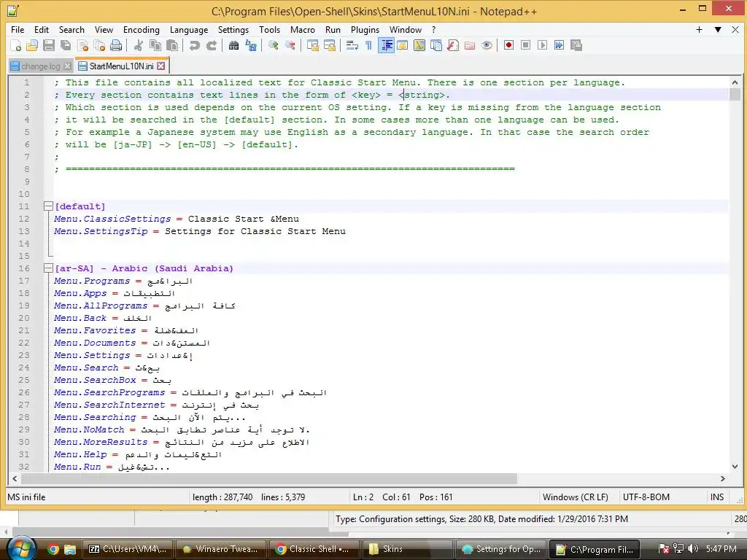The width and height of the screenshot is (747, 560).
Task: Save file with the floppy disk icon
Action: (49, 45)
